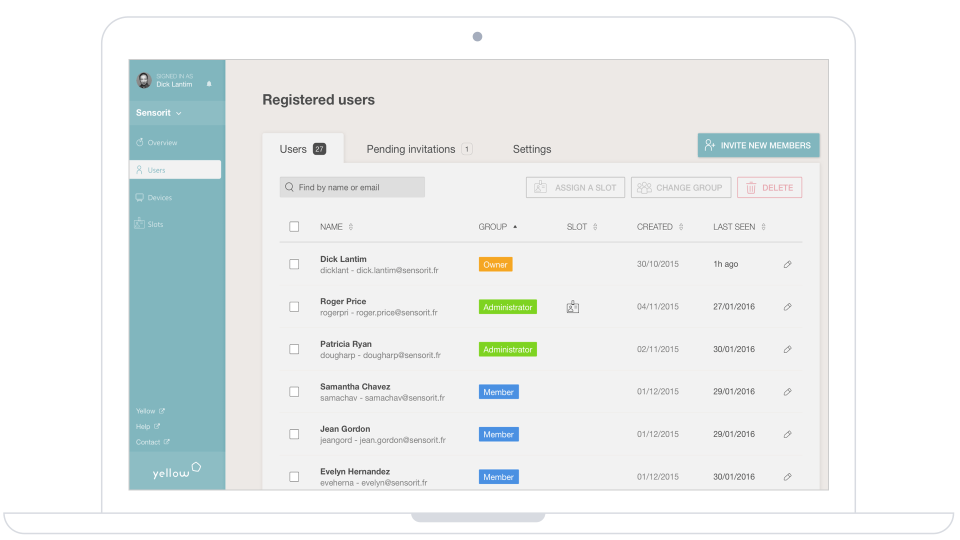This screenshot has width=960, height=540.
Task: Click the Change Group button
Action: pyautogui.click(x=681, y=187)
